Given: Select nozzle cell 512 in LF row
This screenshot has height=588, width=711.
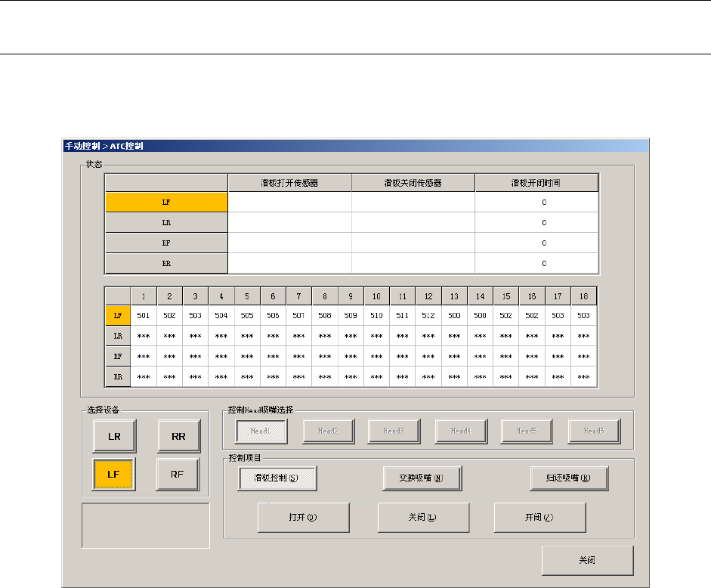Looking at the screenshot, I should [x=428, y=315].
